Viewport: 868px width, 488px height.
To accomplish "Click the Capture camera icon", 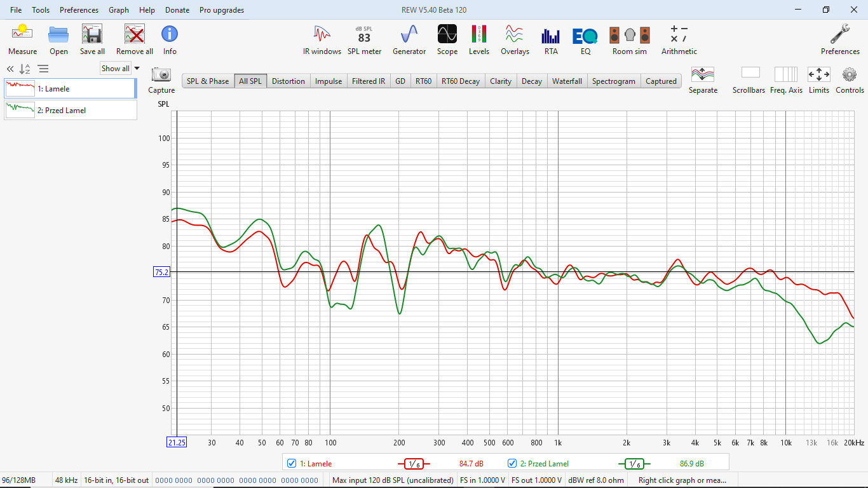I will point(161,75).
